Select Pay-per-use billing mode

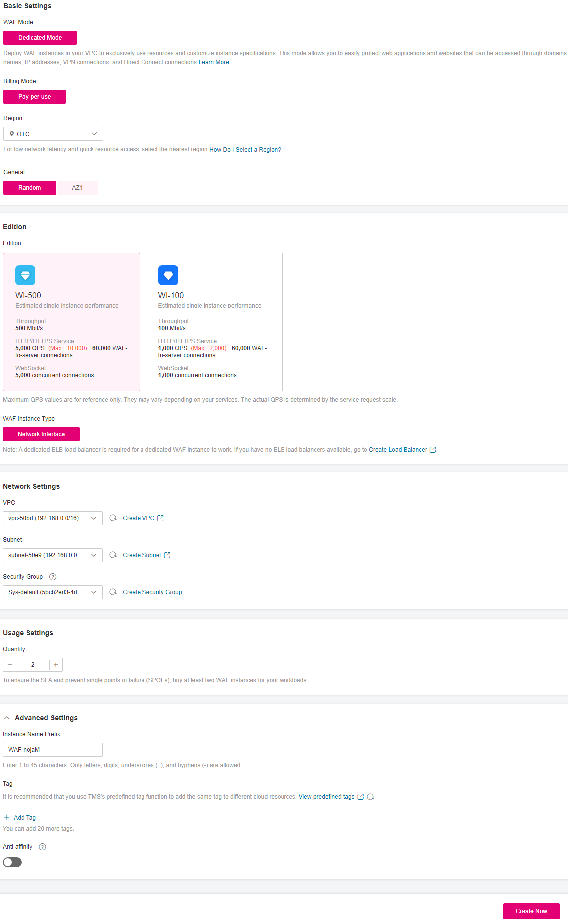point(34,97)
